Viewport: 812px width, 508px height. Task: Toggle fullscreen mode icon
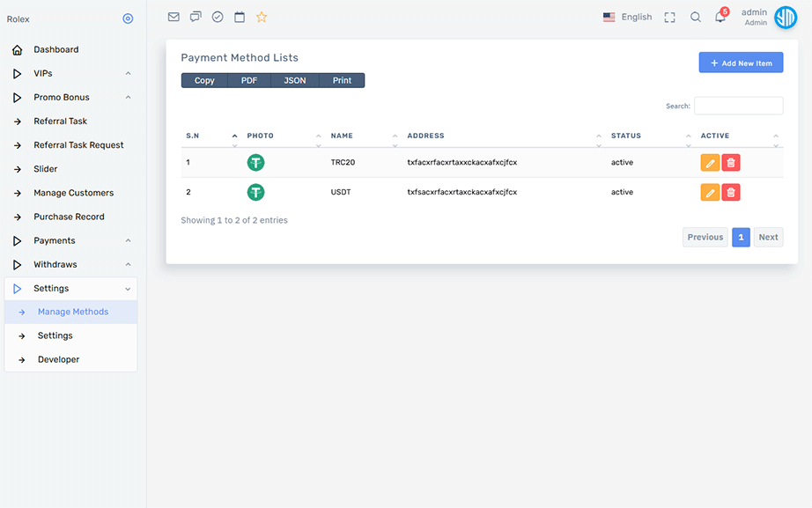tap(670, 17)
